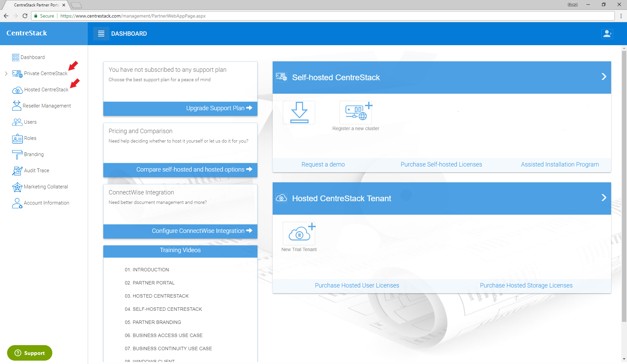Image resolution: width=627 pixels, height=364 pixels.
Task: Open training video 07. BUSINESS CONTINUITY USE CASE
Action: pos(168,348)
